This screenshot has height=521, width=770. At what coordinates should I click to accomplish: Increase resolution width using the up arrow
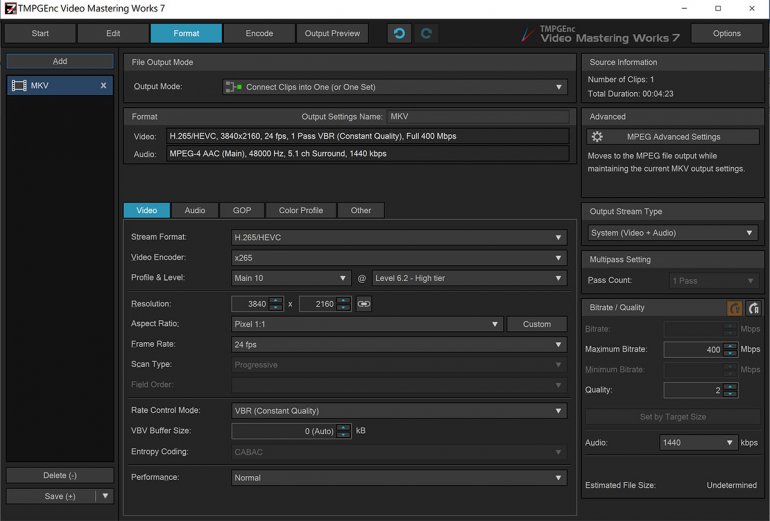(x=275, y=300)
